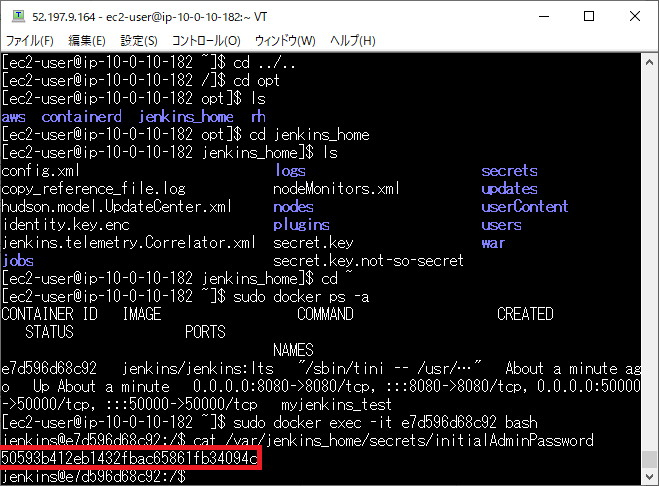The image size is (659, 486).
Task: Click the blue secrets directory name
Action: coord(509,171)
